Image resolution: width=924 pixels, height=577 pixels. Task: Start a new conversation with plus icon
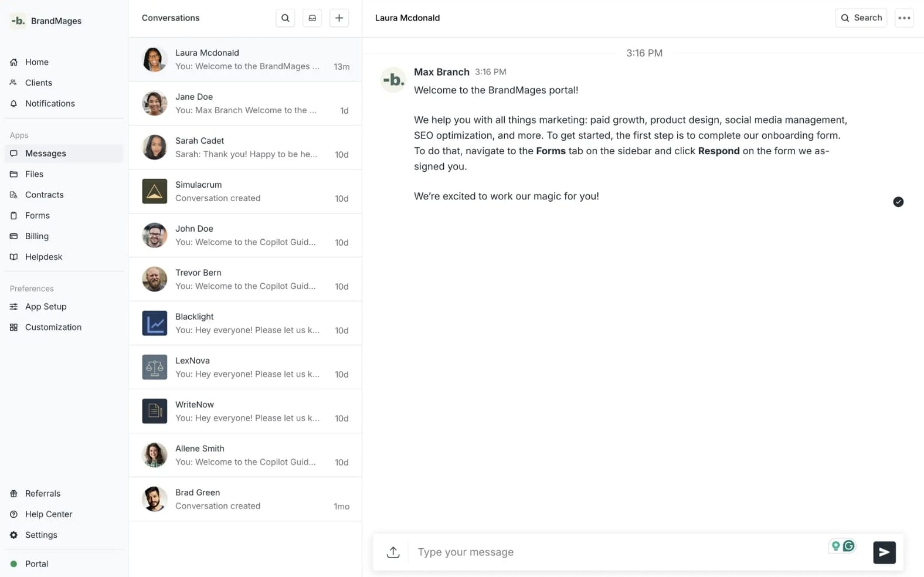pyautogui.click(x=339, y=18)
